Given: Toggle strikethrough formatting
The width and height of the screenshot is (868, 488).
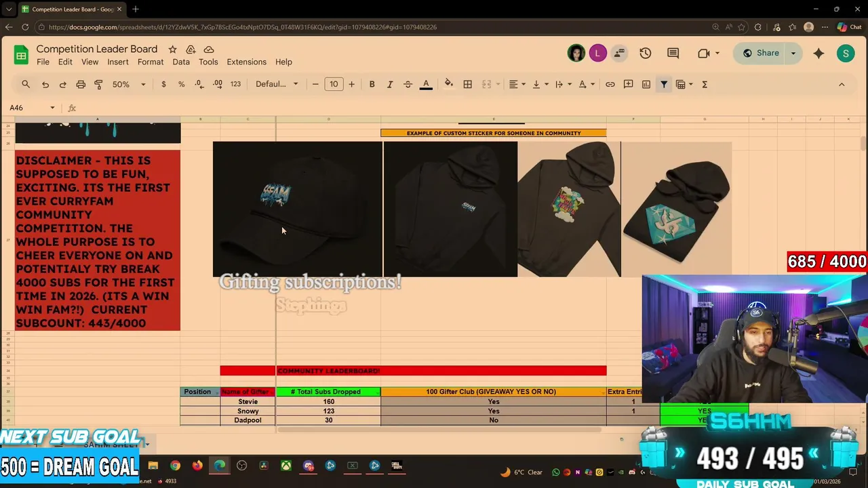Looking at the screenshot, I should pyautogui.click(x=408, y=84).
